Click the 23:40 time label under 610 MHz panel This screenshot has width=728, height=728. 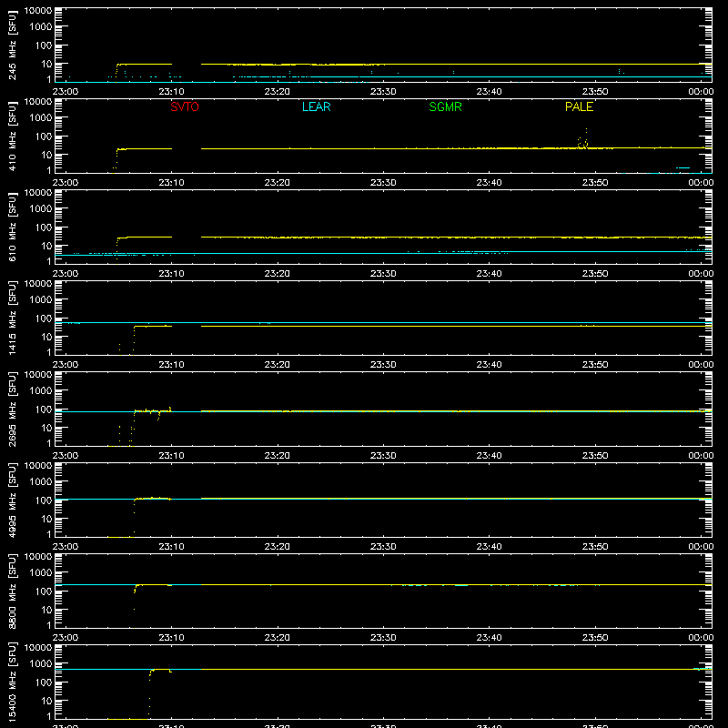(x=489, y=274)
